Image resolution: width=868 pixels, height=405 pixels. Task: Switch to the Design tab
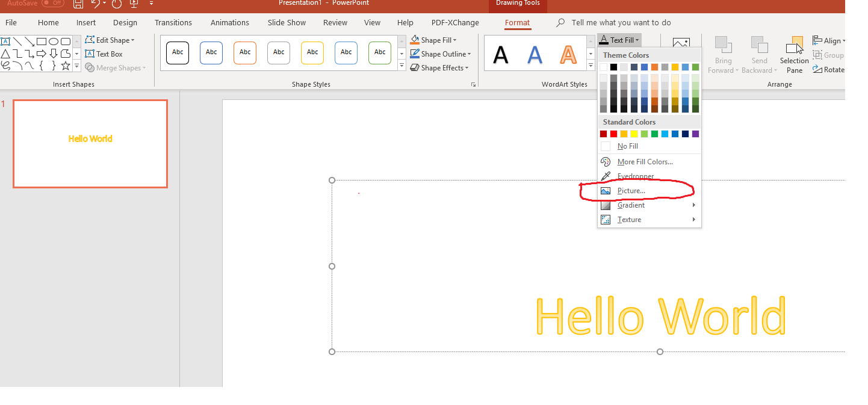125,23
